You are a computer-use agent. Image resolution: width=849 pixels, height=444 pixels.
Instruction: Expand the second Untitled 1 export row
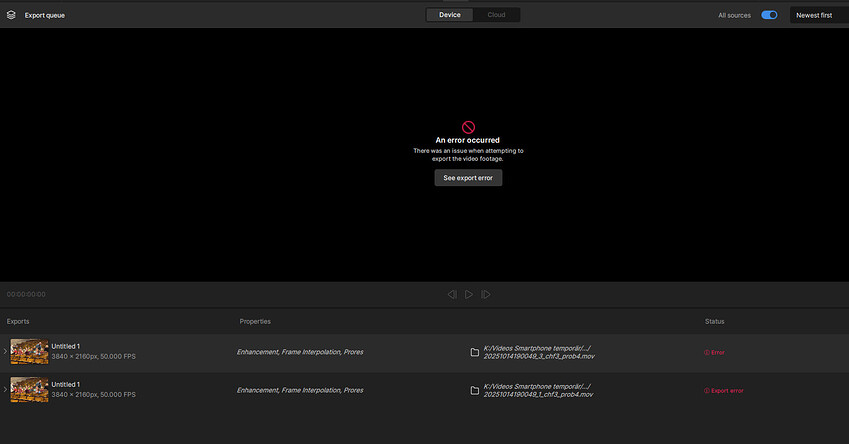(x=5, y=390)
